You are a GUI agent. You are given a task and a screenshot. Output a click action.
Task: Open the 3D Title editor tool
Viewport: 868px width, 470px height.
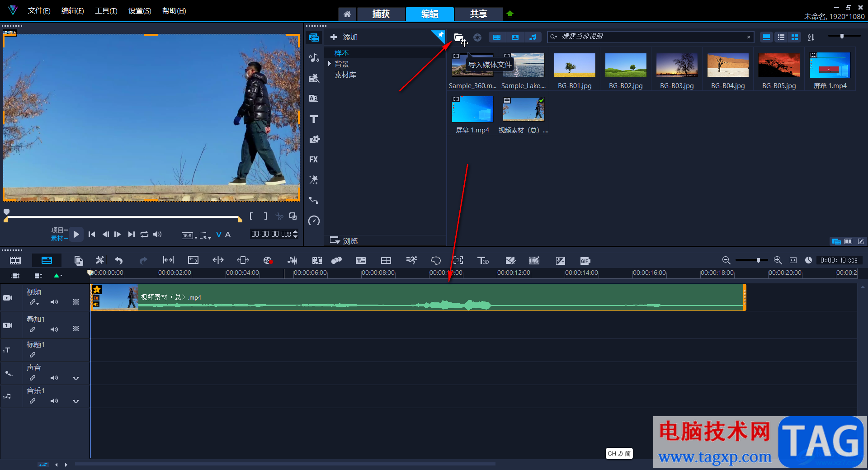(x=483, y=260)
